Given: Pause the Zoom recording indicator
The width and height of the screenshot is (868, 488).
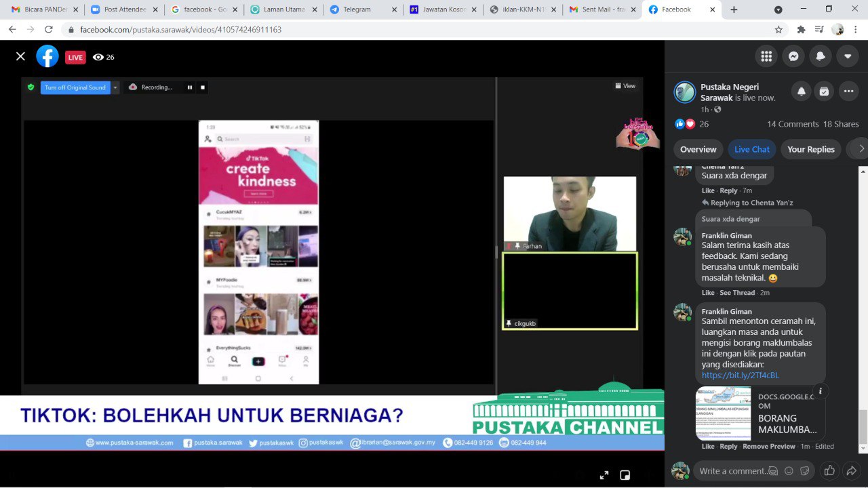Looking at the screenshot, I should pos(190,87).
